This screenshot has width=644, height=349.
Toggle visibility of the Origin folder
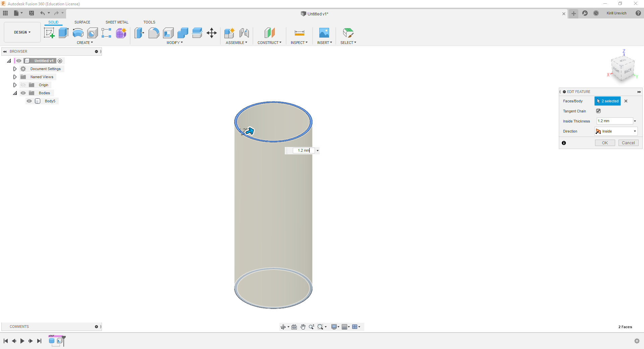pyautogui.click(x=23, y=85)
